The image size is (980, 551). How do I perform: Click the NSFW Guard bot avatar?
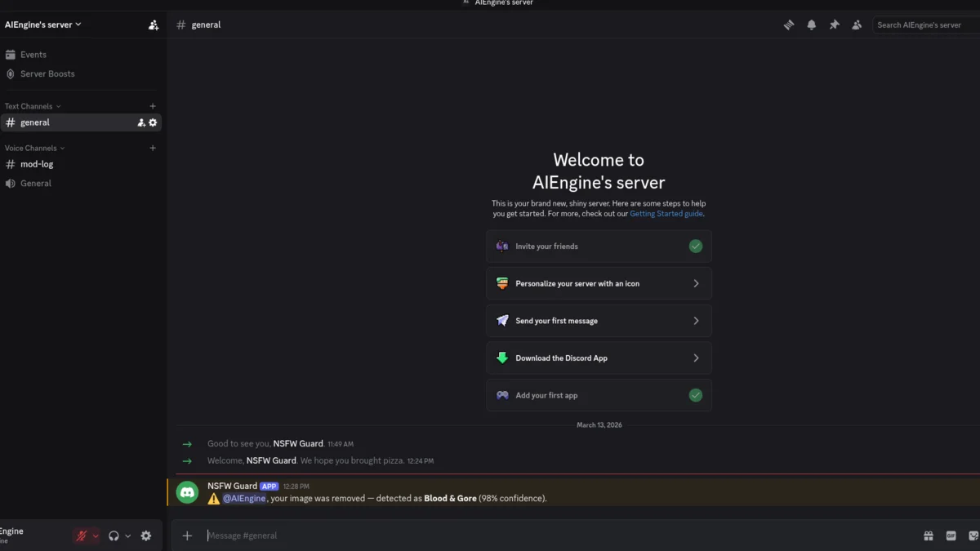click(x=188, y=491)
